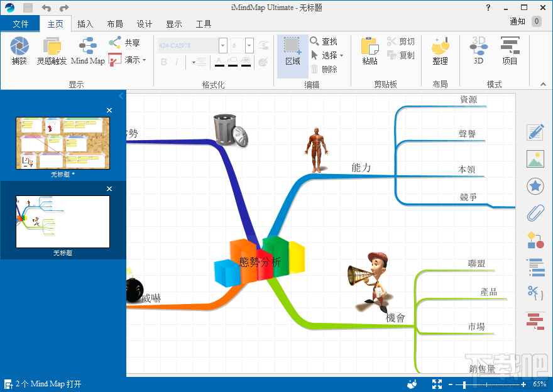Click the 查找 find button
Screen dimensions: 553x392
[x=324, y=41]
